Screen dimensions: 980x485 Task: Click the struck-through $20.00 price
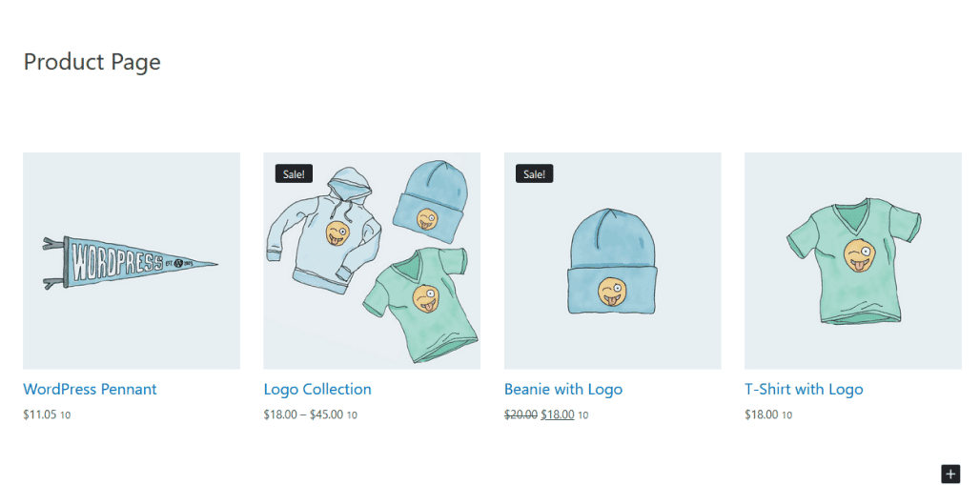(x=521, y=414)
